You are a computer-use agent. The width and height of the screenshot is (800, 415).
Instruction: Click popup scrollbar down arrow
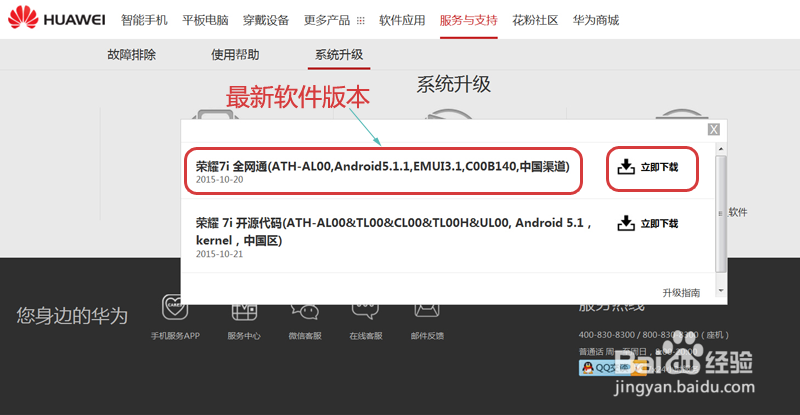[x=721, y=290]
